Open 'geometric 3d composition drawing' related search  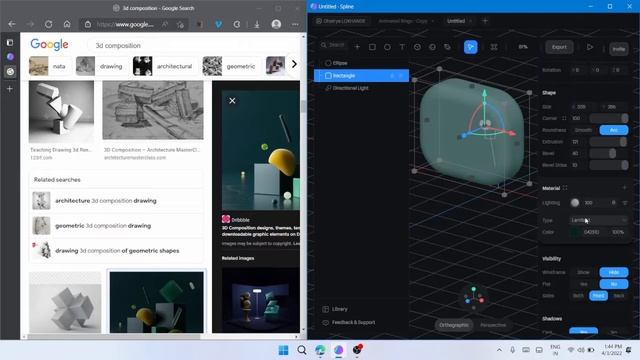(x=116, y=226)
